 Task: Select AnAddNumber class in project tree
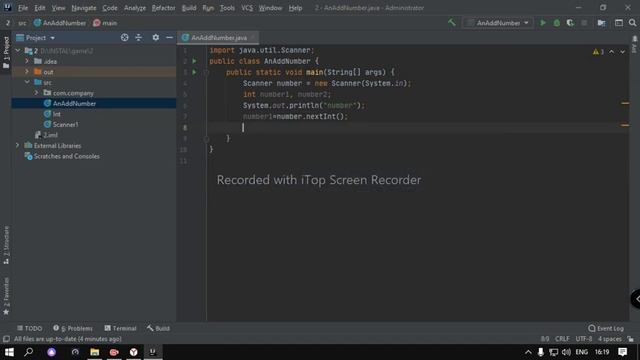pos(74,103)
